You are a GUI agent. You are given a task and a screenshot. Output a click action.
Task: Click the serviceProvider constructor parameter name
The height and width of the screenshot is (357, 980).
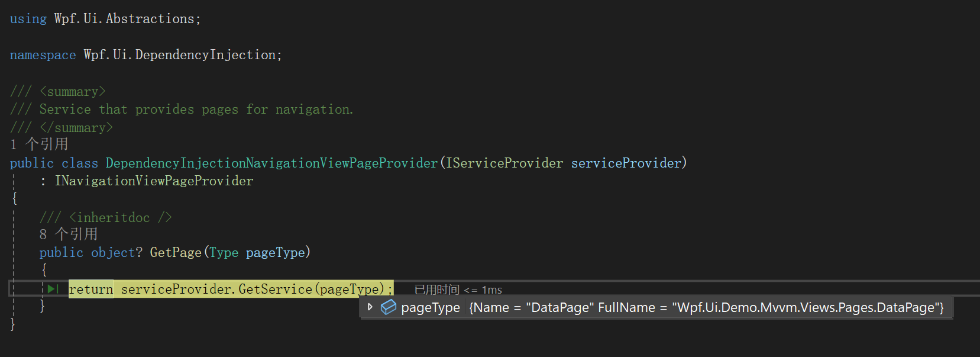[x=626, y=163]
